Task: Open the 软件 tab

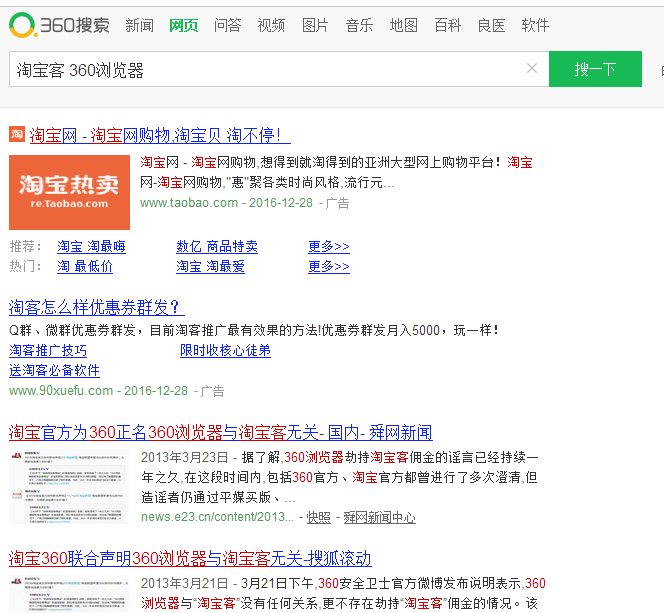Action: [x=535, y=25]
